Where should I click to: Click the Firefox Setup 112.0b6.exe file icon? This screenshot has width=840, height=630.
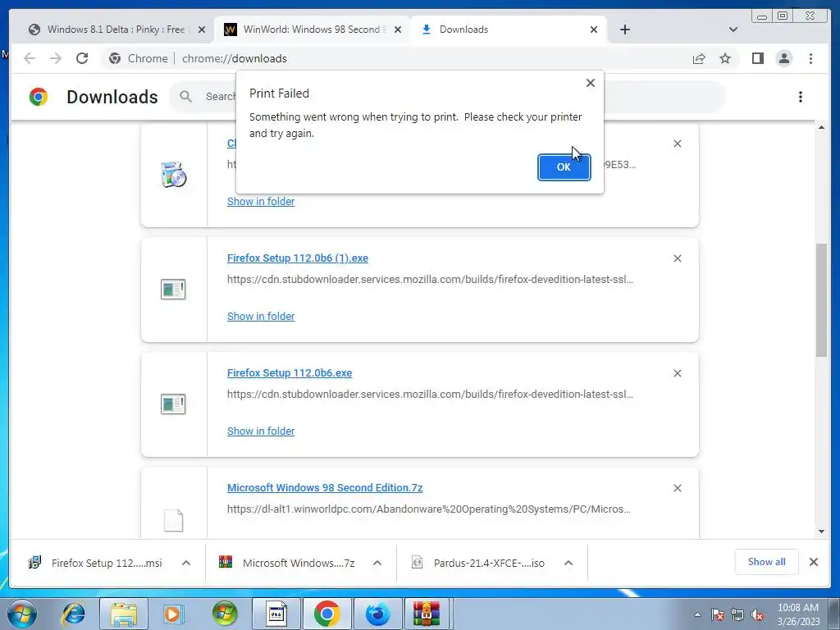pyautogui.click(x=173, y=404)
